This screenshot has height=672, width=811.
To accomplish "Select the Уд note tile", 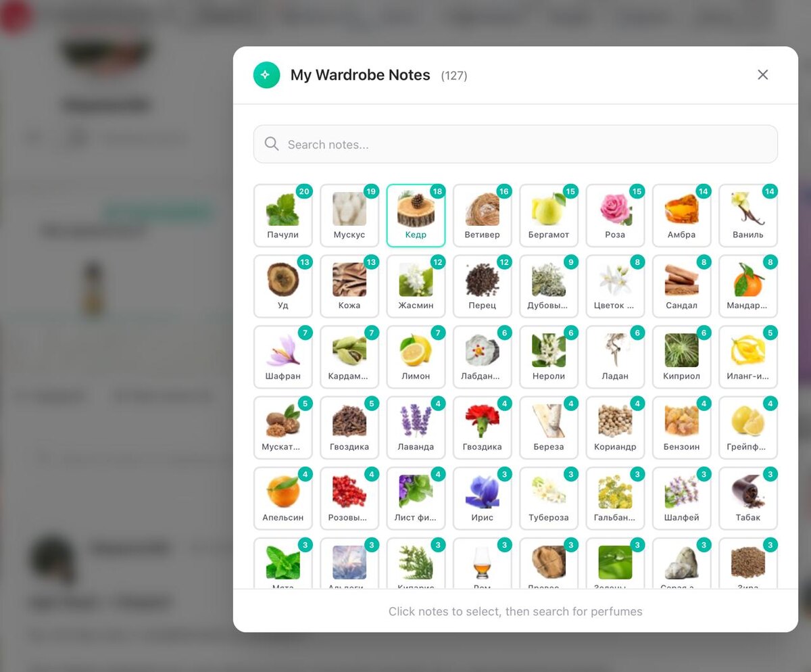I will [x=282, y=286].
